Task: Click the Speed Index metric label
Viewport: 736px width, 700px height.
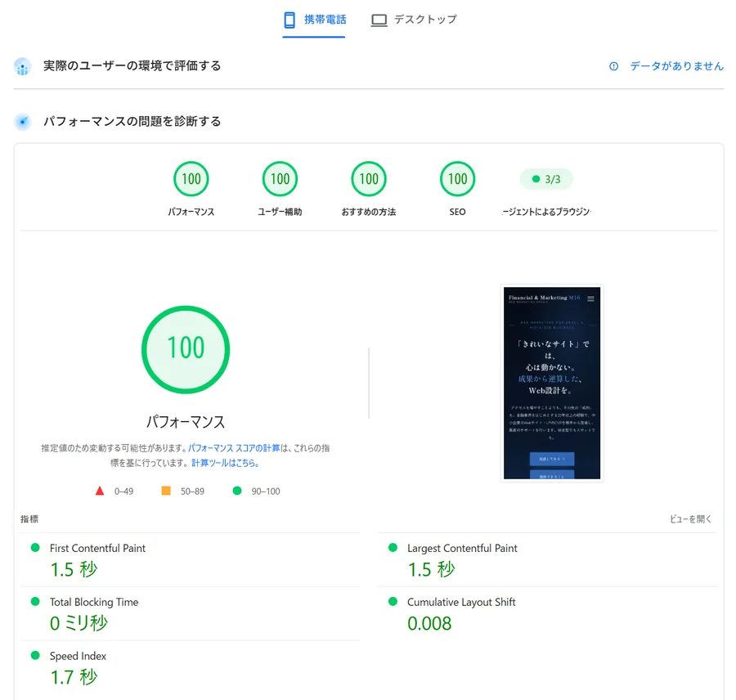Action: [78, 656]
